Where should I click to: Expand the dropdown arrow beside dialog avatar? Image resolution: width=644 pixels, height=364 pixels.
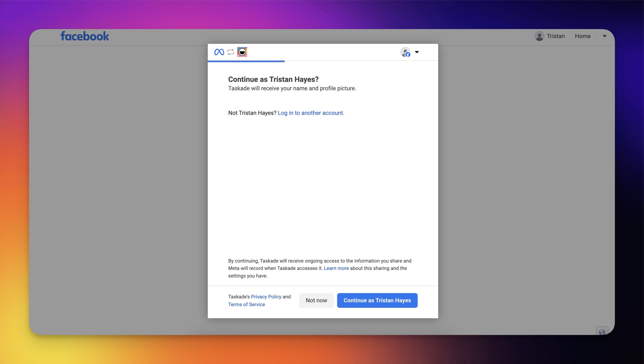pyautogui.click(x=417, y=52)
